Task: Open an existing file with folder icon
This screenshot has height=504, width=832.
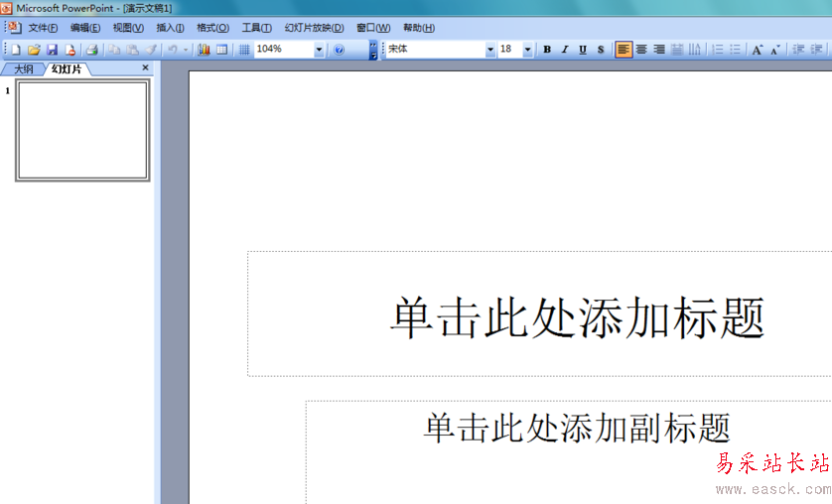Action: 34,50
